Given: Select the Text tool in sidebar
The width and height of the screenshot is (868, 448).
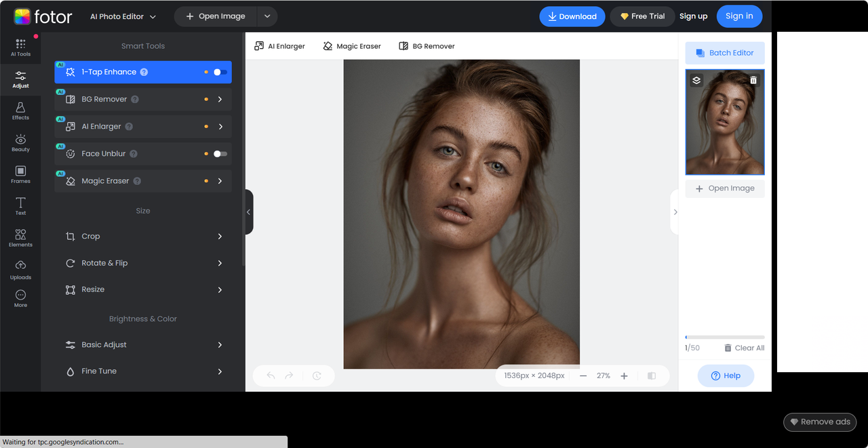Looking at the screenshot, I should (20, 206).
